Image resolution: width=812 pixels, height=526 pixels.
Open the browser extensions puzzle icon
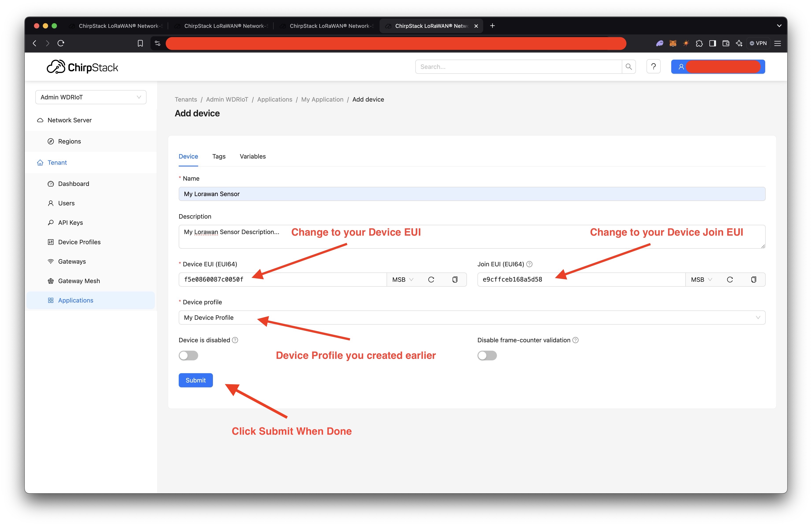(699, 43)
